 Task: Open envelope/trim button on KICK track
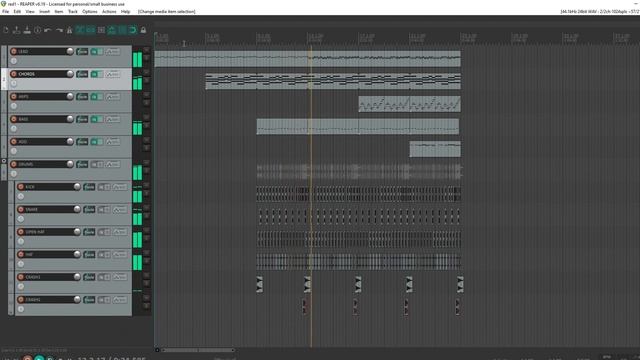[120, 187]
